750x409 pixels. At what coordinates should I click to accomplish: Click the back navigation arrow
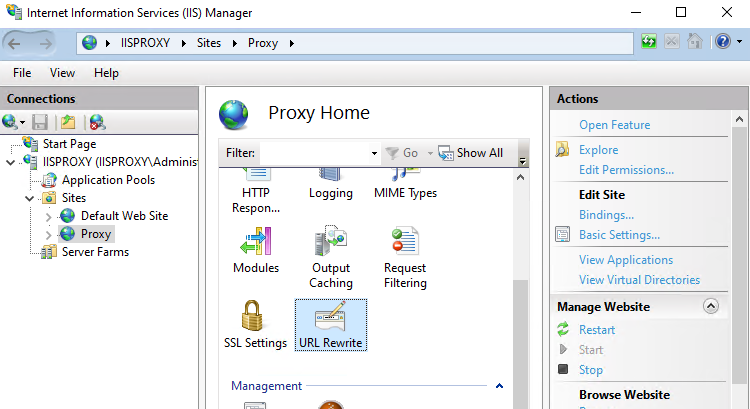14,44
